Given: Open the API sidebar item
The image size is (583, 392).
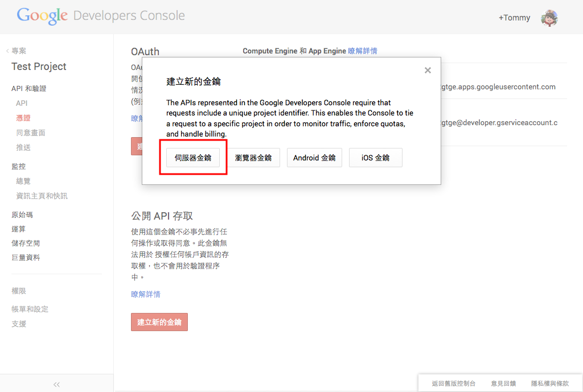Looking at the screenshot, I should coord(22,103).
